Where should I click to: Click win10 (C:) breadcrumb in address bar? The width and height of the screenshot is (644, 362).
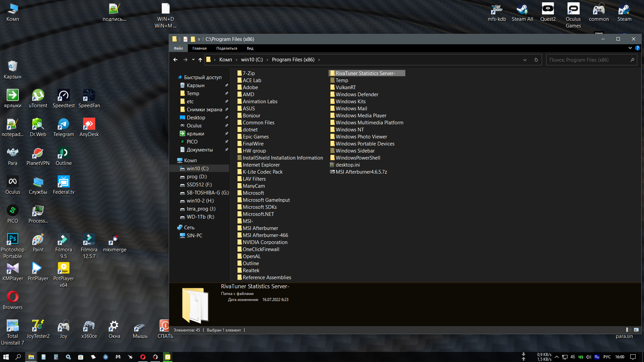(252, 60)
